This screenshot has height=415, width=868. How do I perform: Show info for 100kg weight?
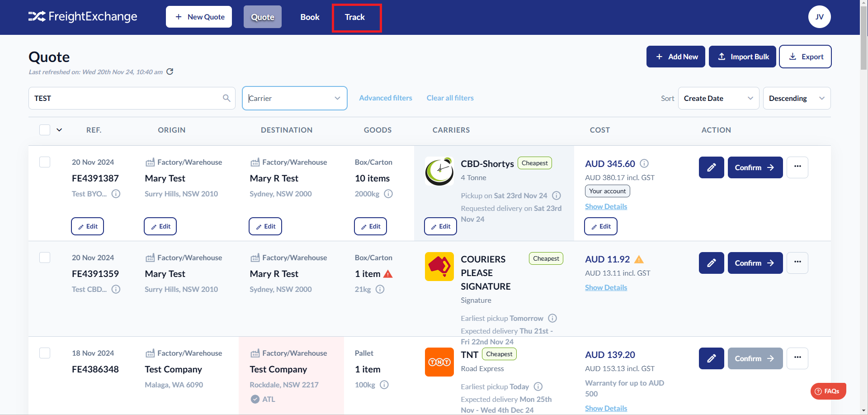[384, 385]
